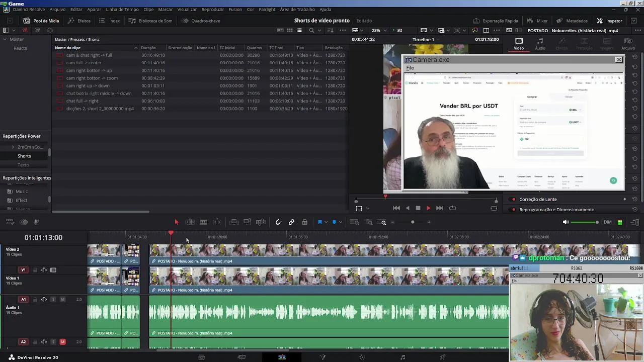The width and height of the screenshot is (644, 362).
Task: Click the DIM audio button
Action: tap(608, 222)
